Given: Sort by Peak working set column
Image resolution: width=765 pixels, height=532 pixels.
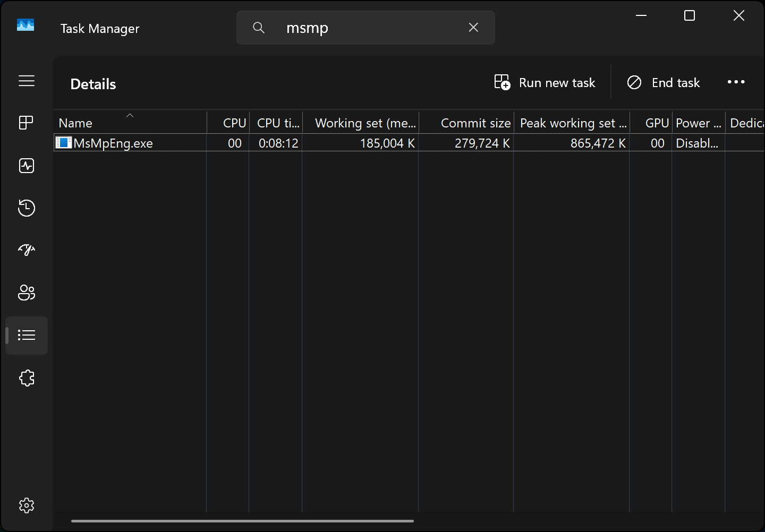Looking at the screenshot, I should 573,123.
